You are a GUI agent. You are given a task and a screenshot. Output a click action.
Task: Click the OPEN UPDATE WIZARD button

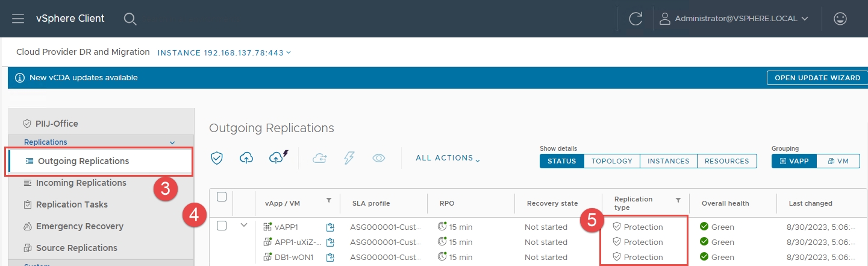point(816,78)
